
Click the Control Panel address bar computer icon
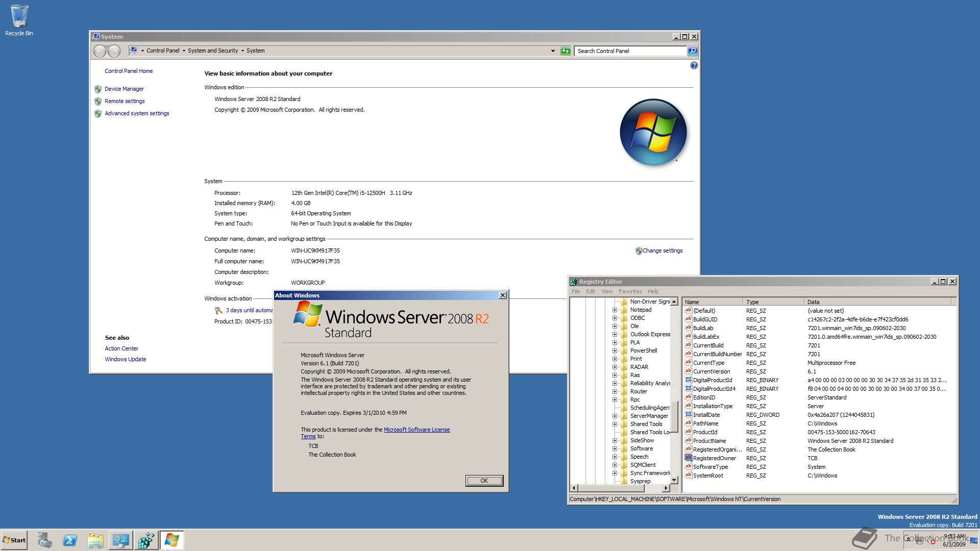(133, 51)
